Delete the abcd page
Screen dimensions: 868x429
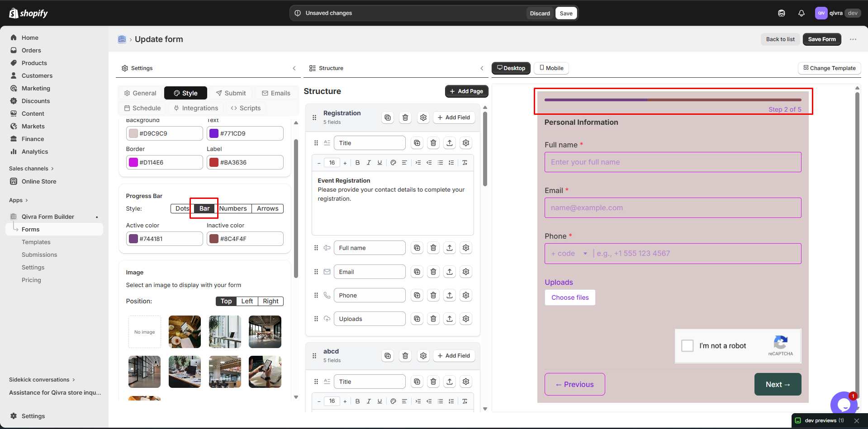tap(405, 356)
